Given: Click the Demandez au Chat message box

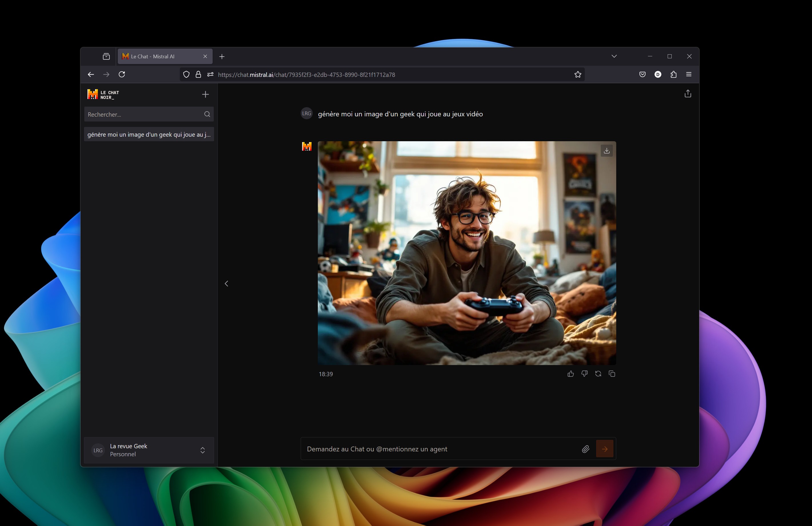Looking at the screenshot, I should 440,449.
